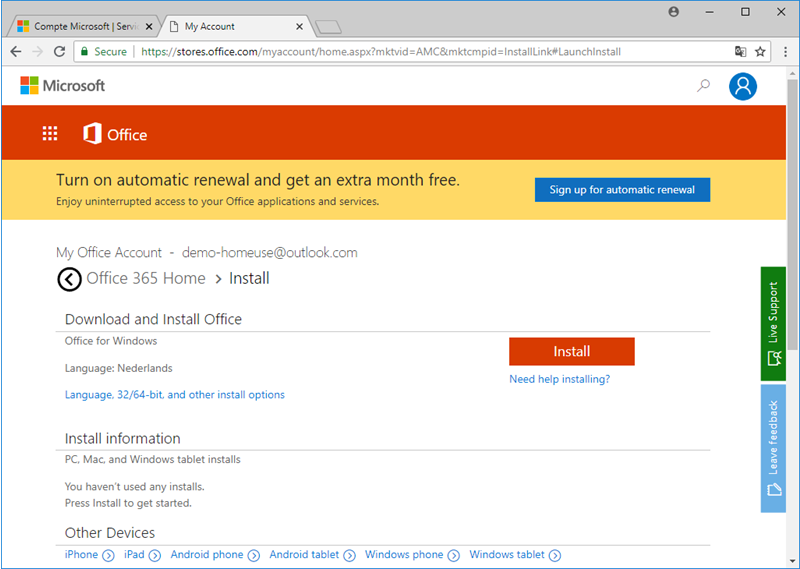Click the Download and Install Office heading
The height and width of the screenshot is (569, 800).
click(x=153, y=319)
